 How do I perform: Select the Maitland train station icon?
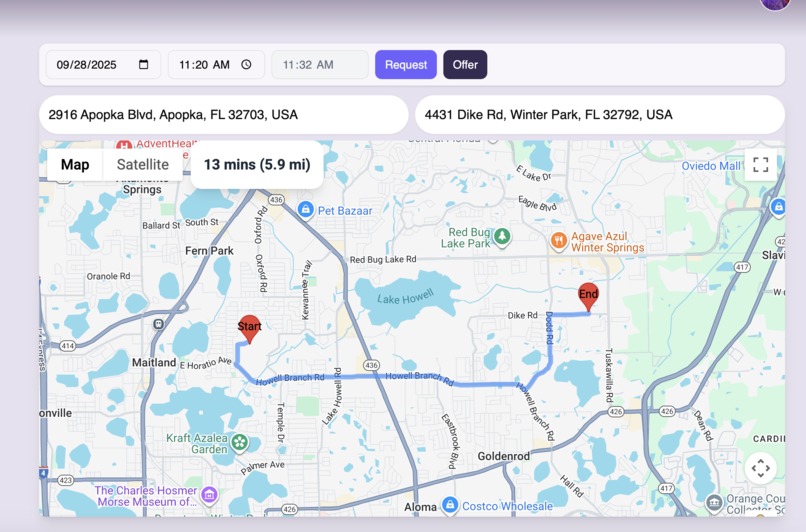click(x=158, y=324)
